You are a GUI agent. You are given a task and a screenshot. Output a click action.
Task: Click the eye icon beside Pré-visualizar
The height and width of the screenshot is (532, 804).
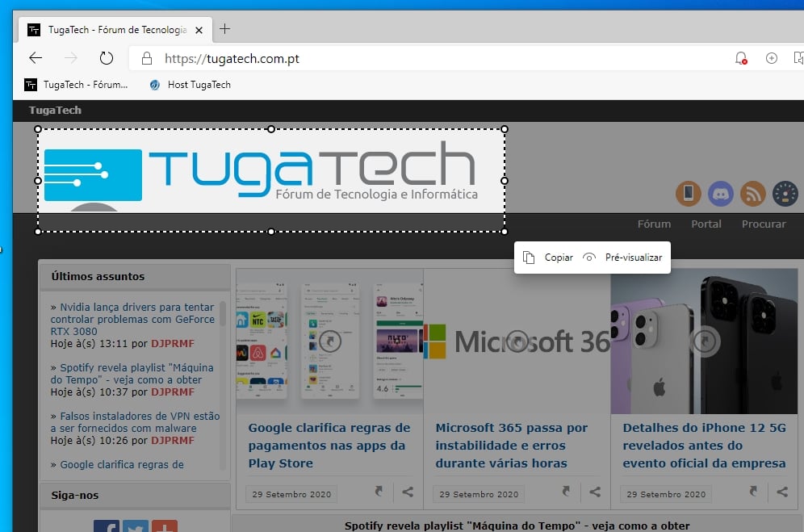pyautogui.click(x=589, y=258)
